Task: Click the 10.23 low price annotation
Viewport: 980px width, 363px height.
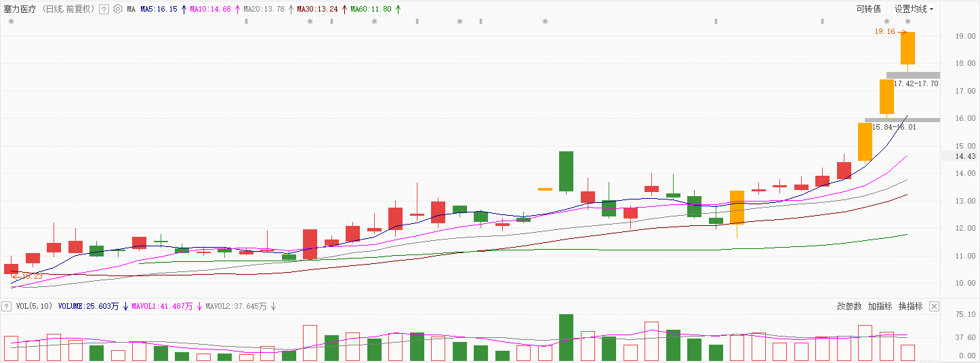Action: 32,276
